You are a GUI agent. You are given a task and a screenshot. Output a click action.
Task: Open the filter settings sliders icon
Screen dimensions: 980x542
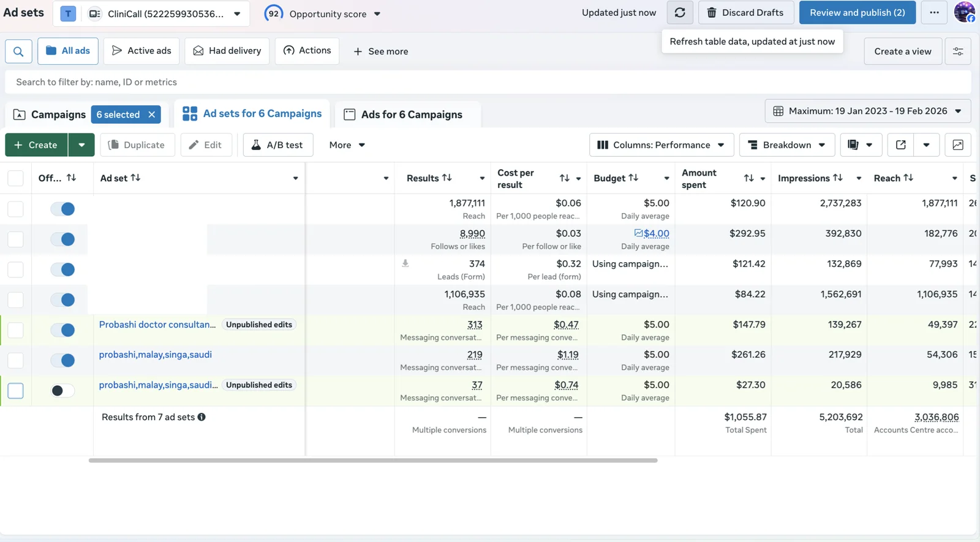pos(958,51)
